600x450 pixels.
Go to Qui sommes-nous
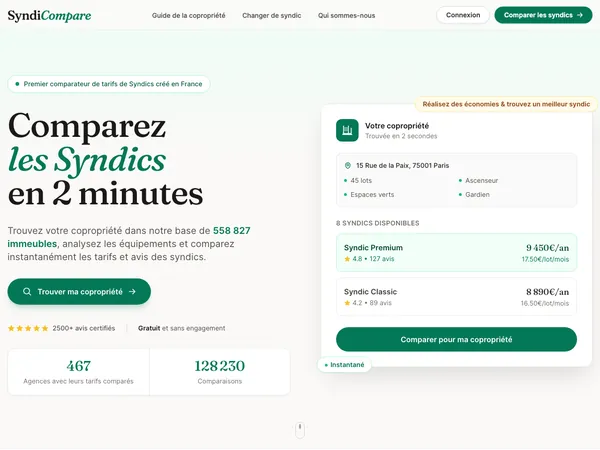(346, 16)
